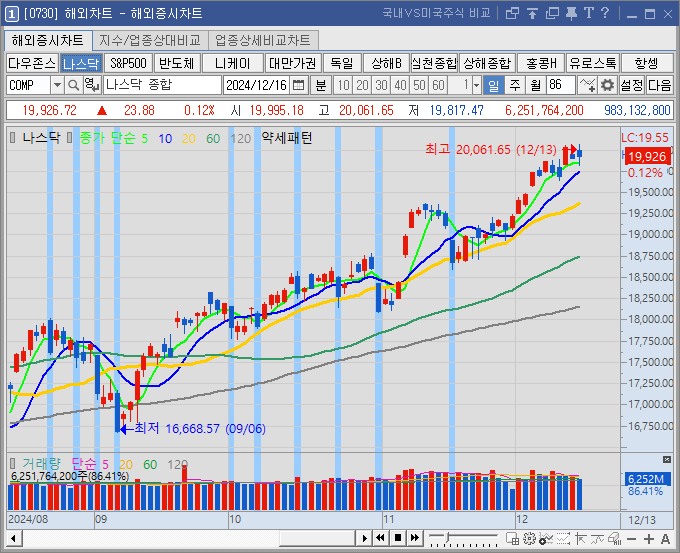The image size is (680, 553).
Task: Zoom out chart with minus icon
Action: 631,539
